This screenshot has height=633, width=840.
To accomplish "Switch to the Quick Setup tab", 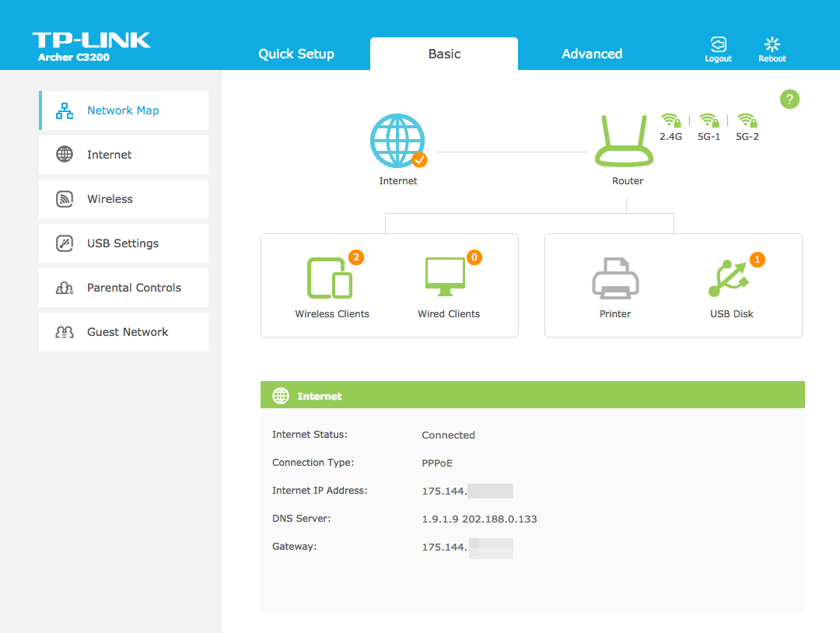I will click(x=296, y=54).
